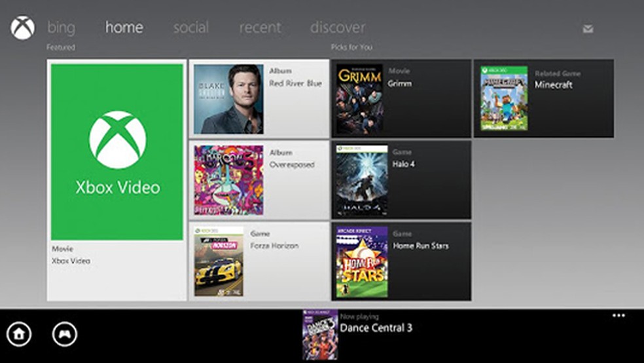Open the Overexposed album cover
The width and height of the screenshot is (644, 363).
[229, 180]
